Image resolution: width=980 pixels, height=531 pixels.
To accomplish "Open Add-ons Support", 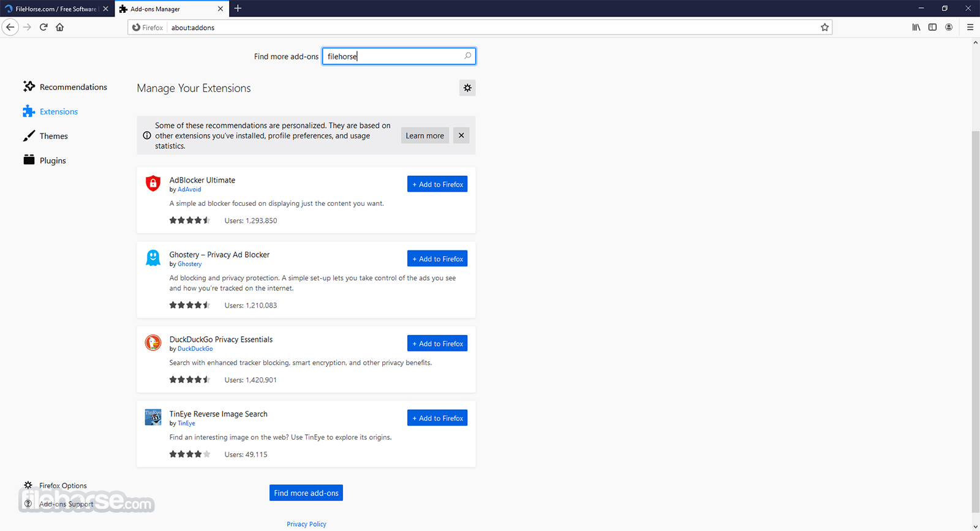I will [59, 504].
